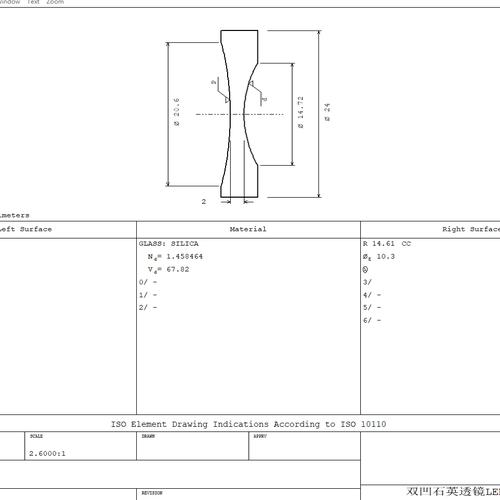
Task: Click the right surface 3/ indication row
Action: coord(367,282)
